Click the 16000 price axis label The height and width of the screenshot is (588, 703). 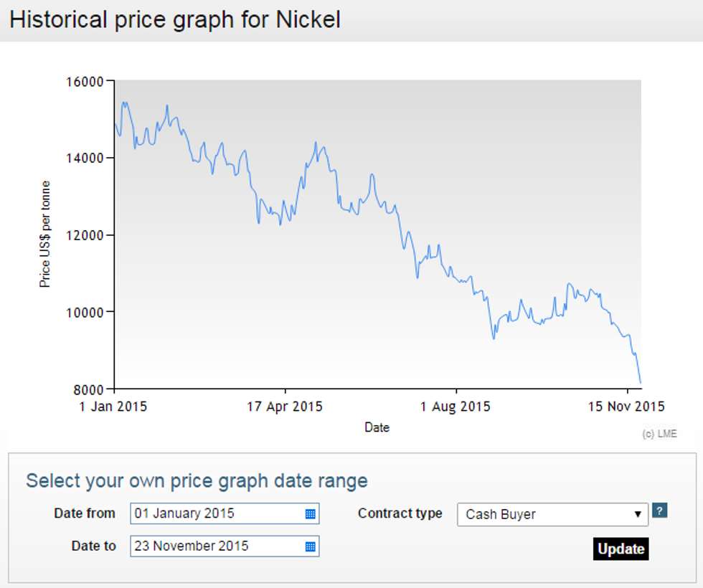pyautogui.click(x=85, y=81)
